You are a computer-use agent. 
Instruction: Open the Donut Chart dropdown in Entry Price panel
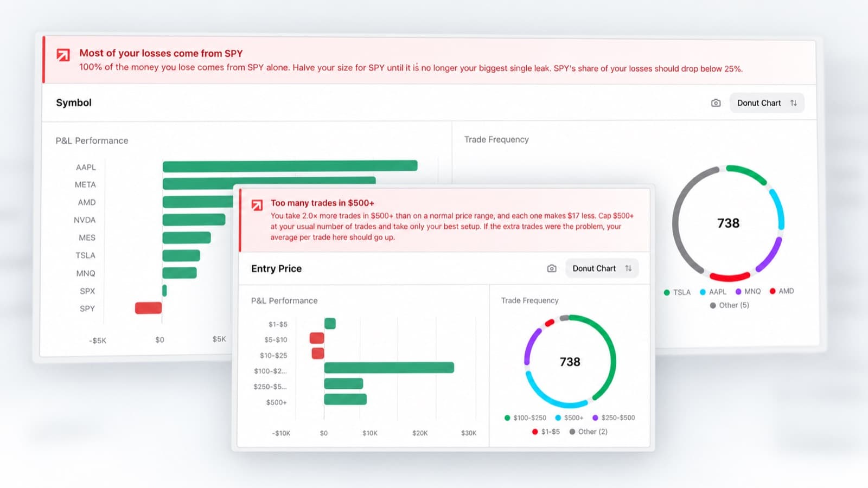(x=602, y=268)
